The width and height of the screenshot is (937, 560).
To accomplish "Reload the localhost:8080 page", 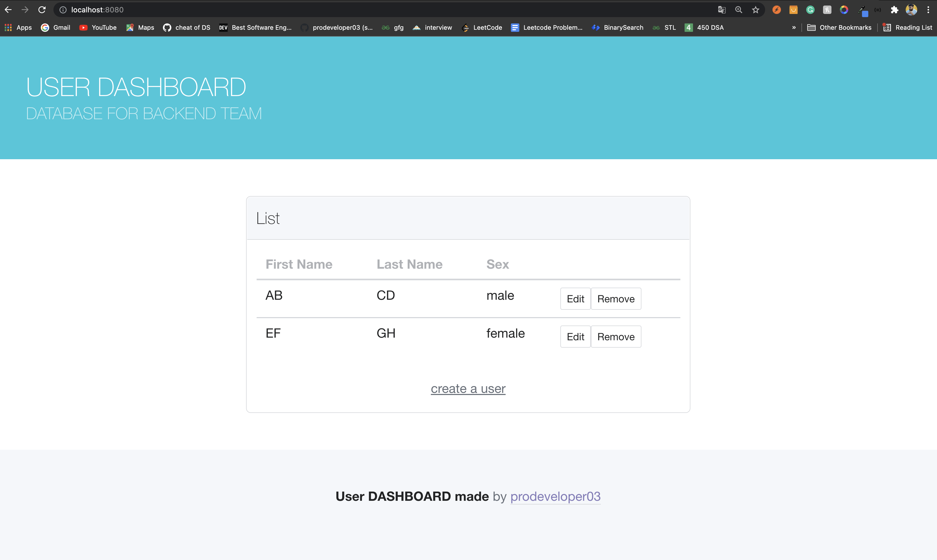I will pyautogui.click(x=42, y=10).
